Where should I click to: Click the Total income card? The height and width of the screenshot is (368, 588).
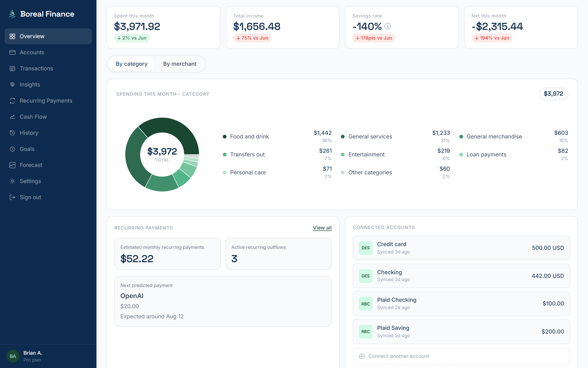283,27
